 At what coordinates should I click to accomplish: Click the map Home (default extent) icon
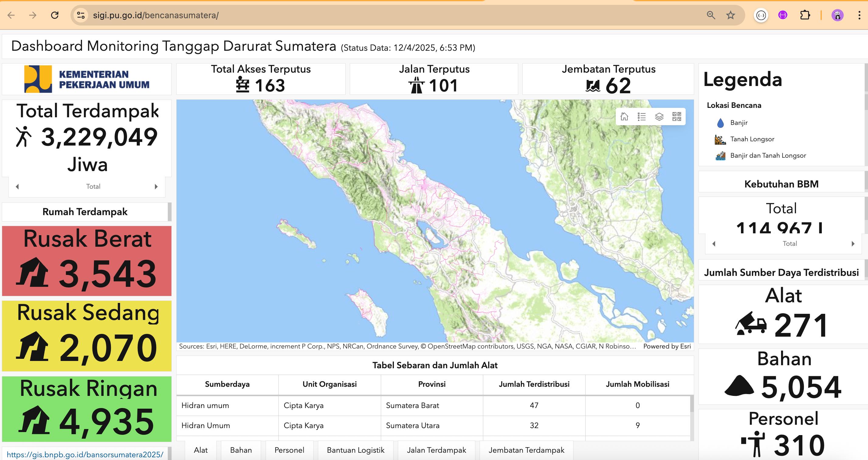(x=624, y=116)
